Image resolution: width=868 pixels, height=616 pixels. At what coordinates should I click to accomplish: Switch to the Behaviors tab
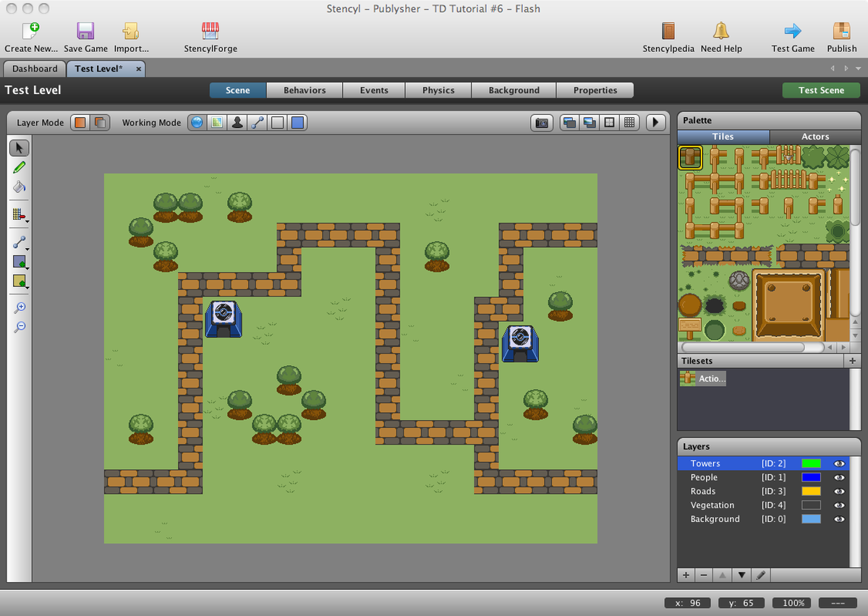(x=305, y=90)
